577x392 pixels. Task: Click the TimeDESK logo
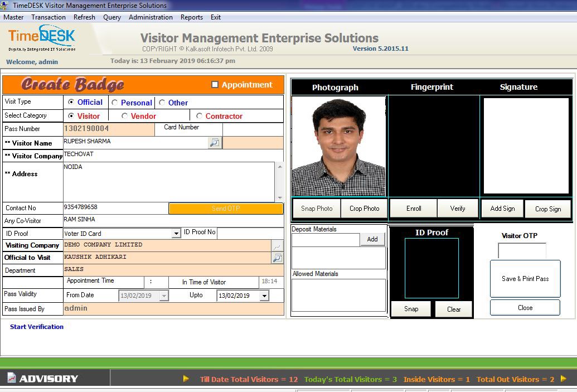[42, 38]
